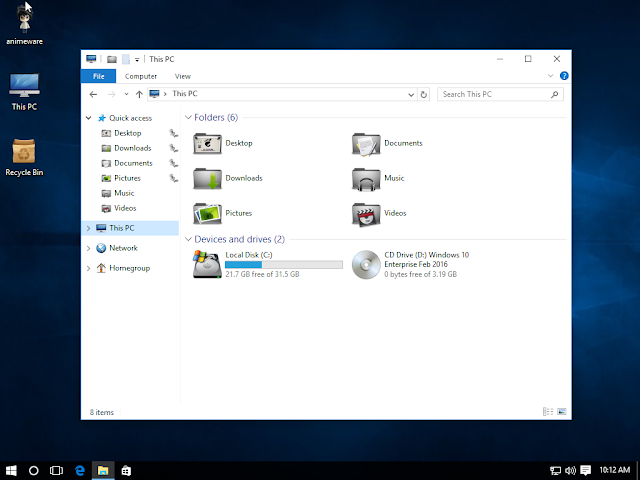640x480 pixels.
Task: Click the network tray icon
Action: [x=556, y=471]
